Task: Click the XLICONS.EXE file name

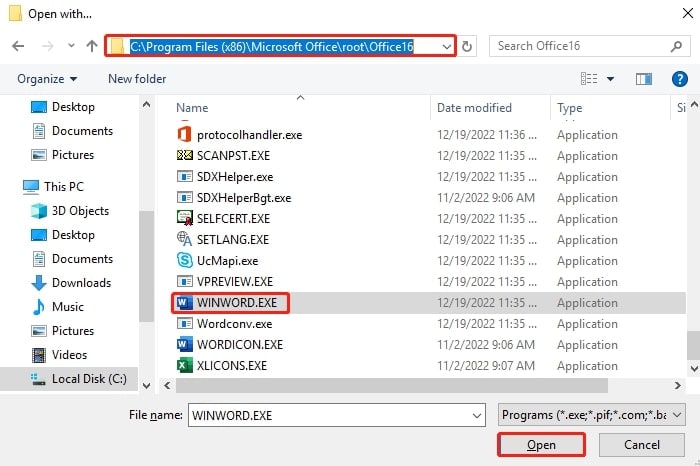Action: click(x=232, y=366)
